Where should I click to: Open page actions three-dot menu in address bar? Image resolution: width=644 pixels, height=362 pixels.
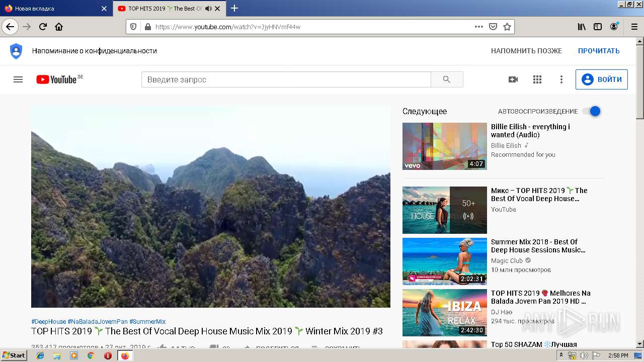[479, 27]
